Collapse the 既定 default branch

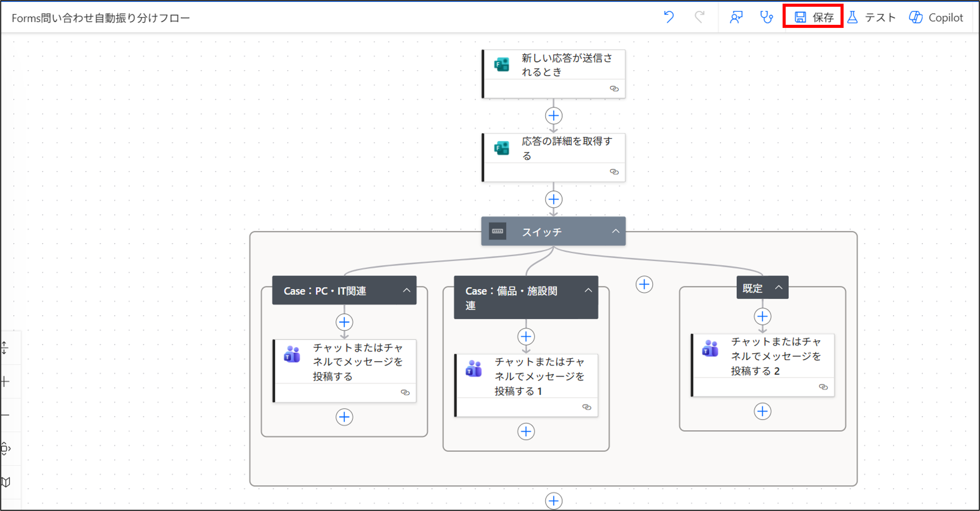pyautogui.click(x=779, y=287)
